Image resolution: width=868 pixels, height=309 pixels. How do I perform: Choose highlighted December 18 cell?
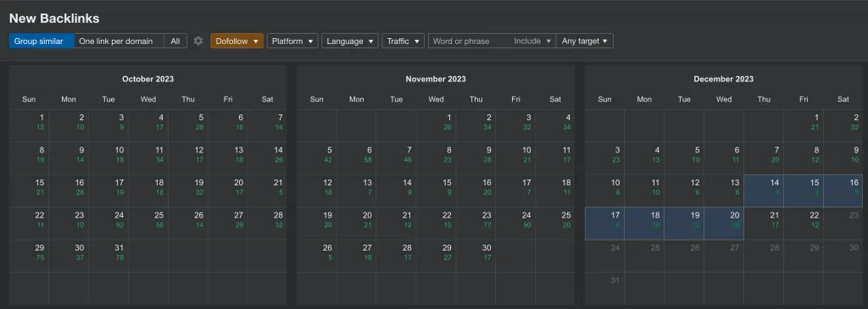click(x=644, y=223)
